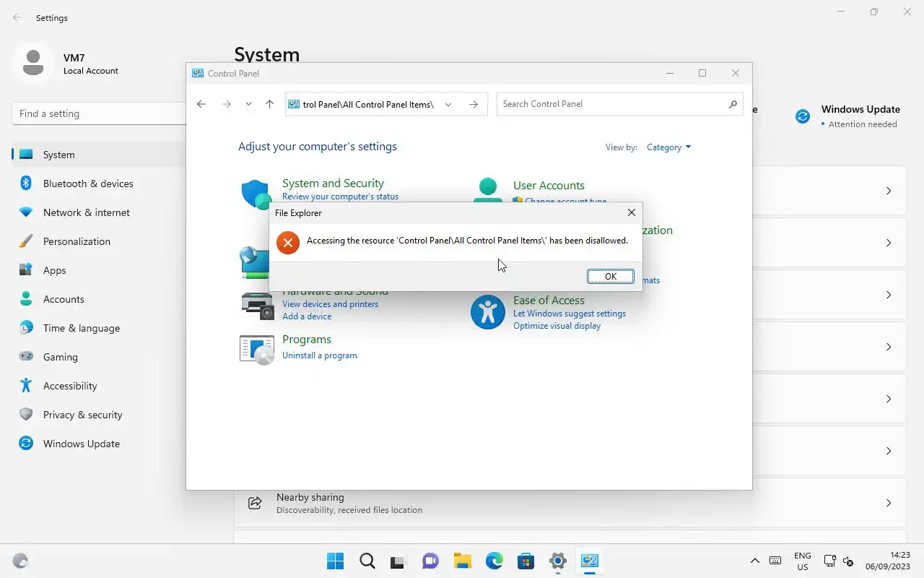This screenshot has height=578, width=924.
Task: Select Bluetooth & devices in Settings sidebar
Action: tap(99, 184)
